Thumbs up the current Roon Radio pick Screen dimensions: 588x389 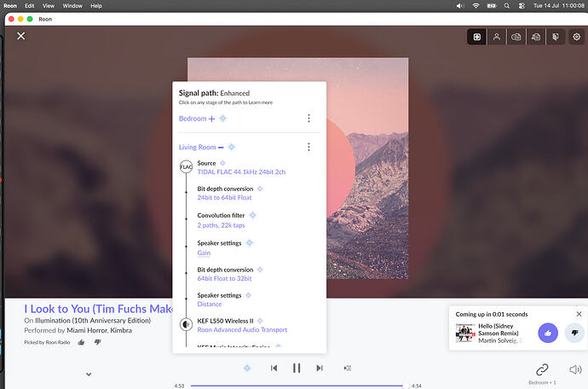(81, 342)
